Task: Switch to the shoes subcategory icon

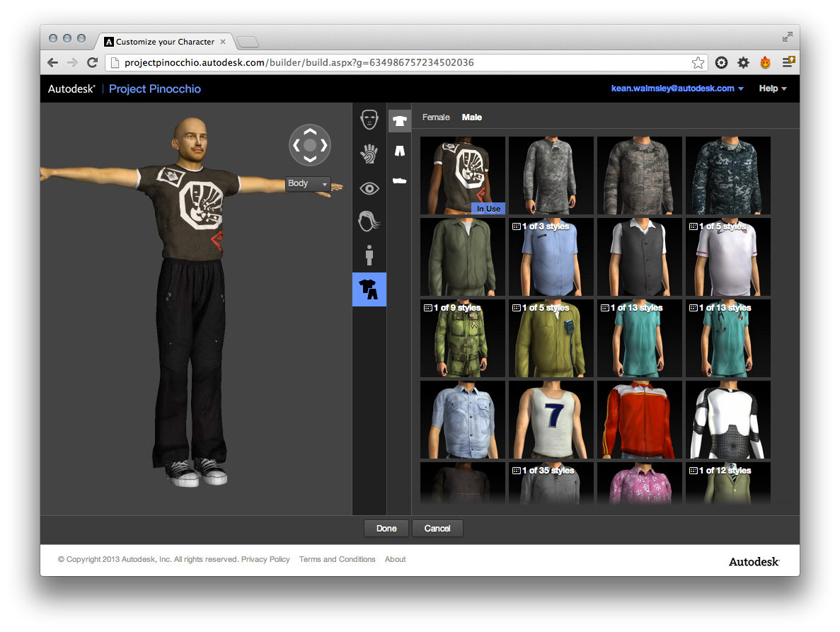Action: (x=400, y=181)
